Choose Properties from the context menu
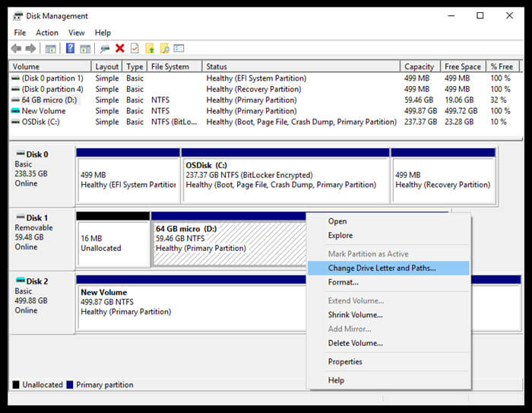The image size is (532, 413). tap(389, 362)
